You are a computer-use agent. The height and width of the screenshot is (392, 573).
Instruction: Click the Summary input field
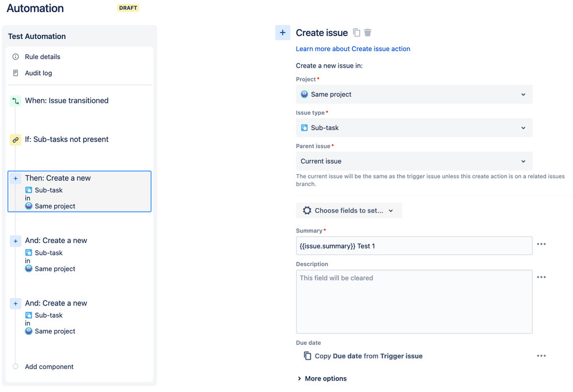click(414, 246)
